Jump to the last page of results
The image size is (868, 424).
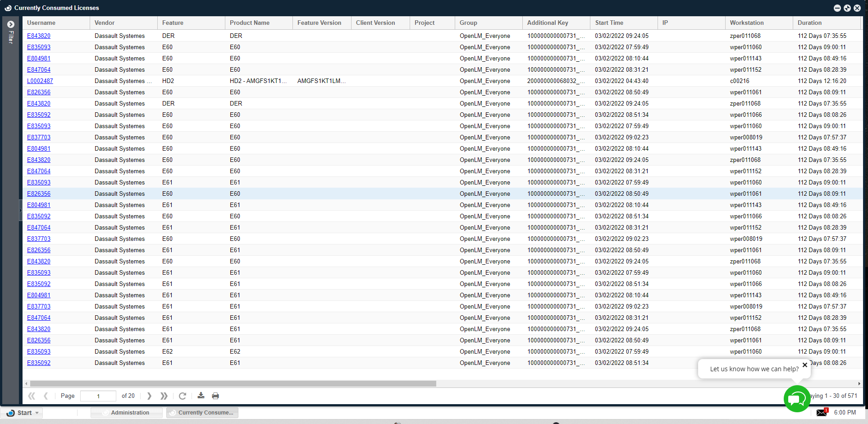(x=164, y=396)
